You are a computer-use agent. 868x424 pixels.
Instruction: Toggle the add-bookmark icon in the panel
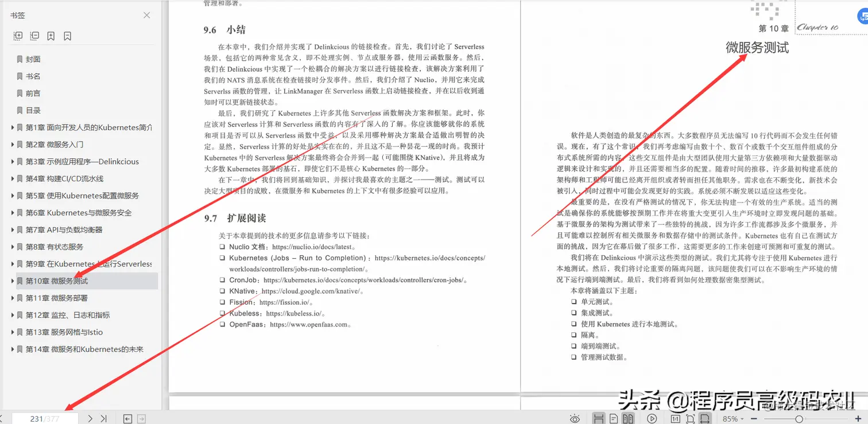click(51, 36)
